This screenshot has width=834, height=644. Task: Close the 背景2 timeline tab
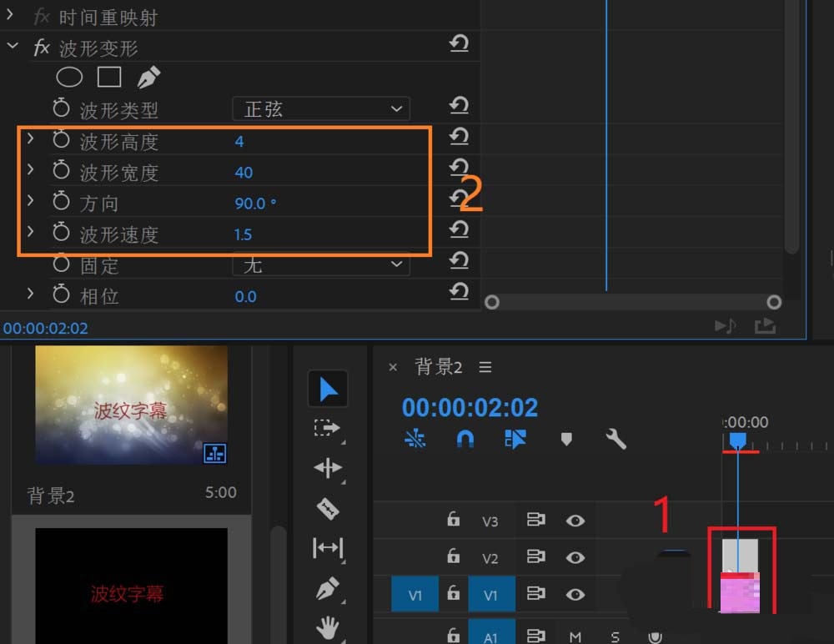[x=394, y=367]
